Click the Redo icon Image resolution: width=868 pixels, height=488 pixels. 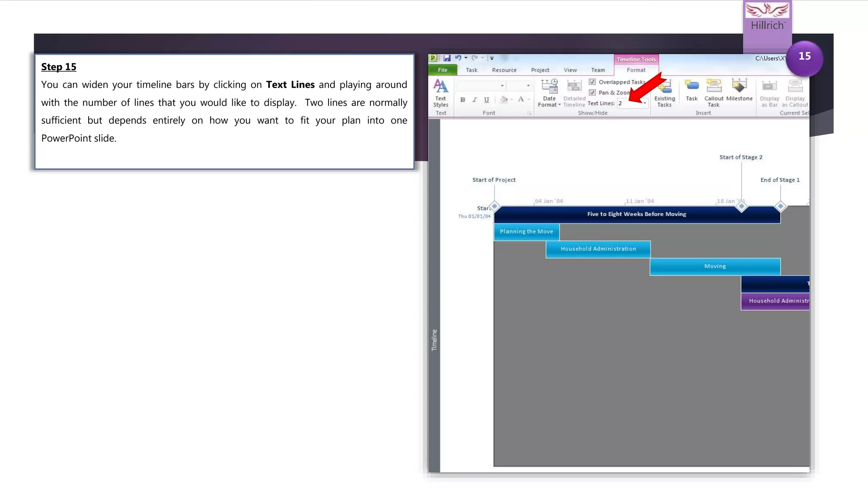tap(475, 58)
